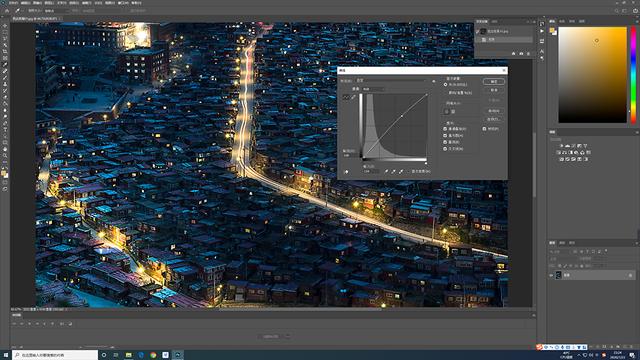The width and height of the screenshot is (640, 360).
Task: Open the History panel flyout menu
Action: (x=533, y=21)
